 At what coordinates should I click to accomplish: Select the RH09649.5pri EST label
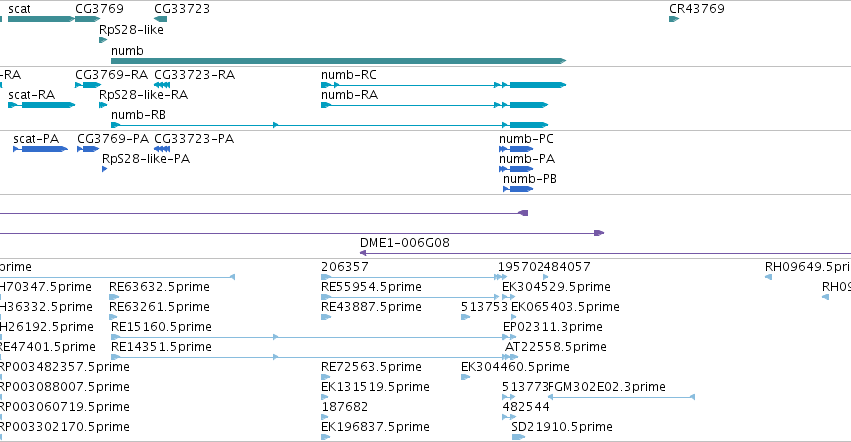point(808,267)
